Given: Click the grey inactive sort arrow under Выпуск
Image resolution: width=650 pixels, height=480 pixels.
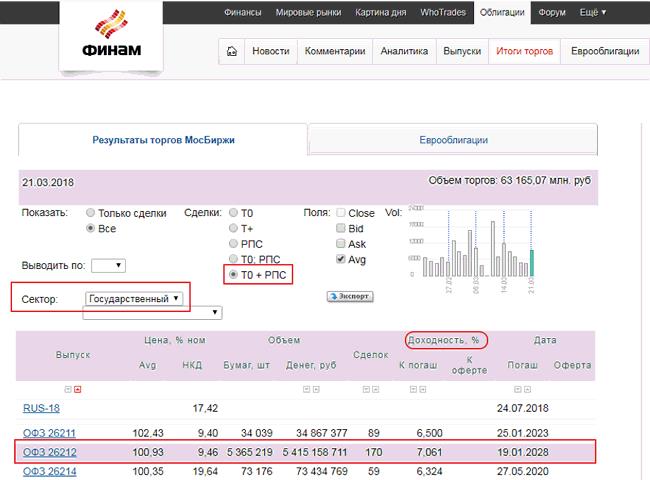Looking at the screenshot, I should pos(68,389).
